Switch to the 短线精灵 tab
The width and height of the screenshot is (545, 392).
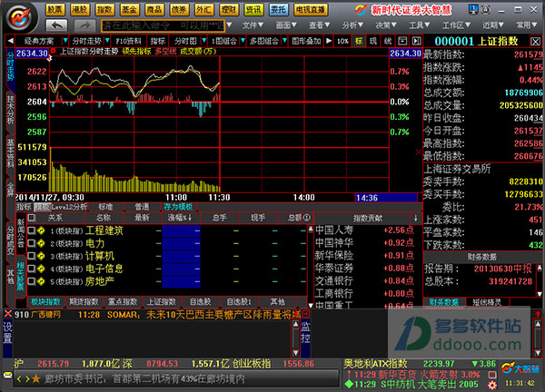(x=487, y=302)
